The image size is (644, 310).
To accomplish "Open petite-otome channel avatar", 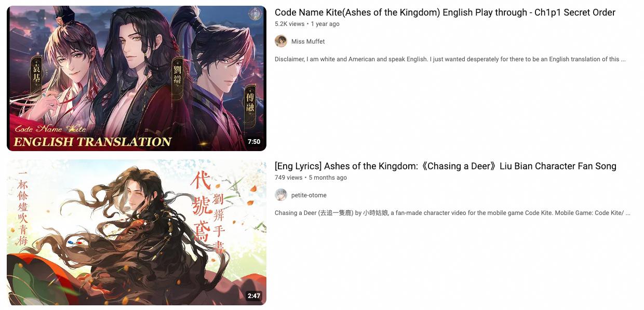I will 281,195.
